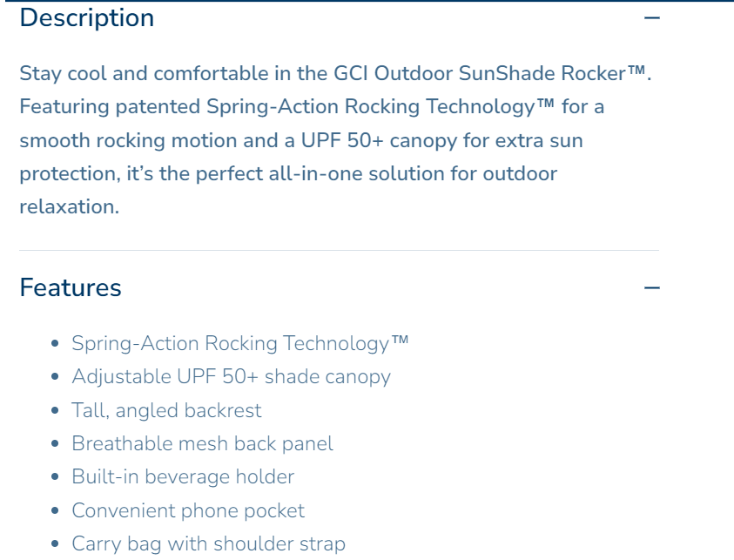This screenshot has width=734, height=560.
Task: Select the Spring-Action Rocking Technology™ list item
Action: [x=239, y=343]
